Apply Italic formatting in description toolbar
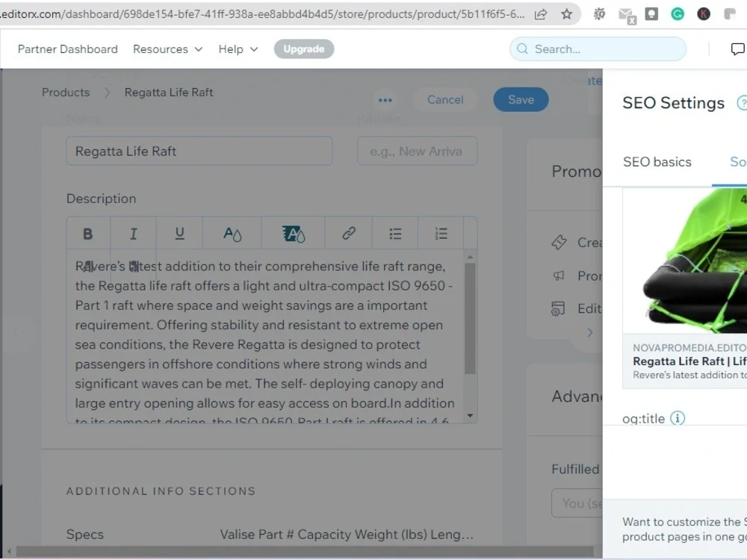The height and width of the screenshot is (560, 747). pyautogui.click(x=134, y=233)
